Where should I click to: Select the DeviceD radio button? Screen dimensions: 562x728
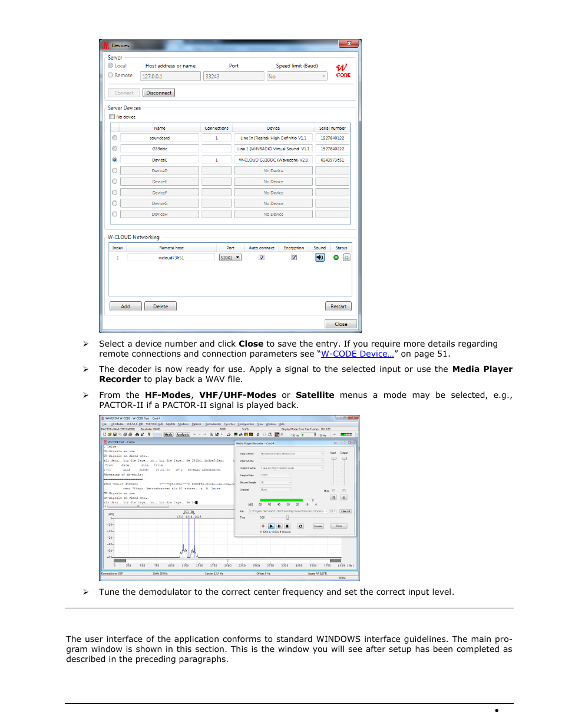pos(114,170)
